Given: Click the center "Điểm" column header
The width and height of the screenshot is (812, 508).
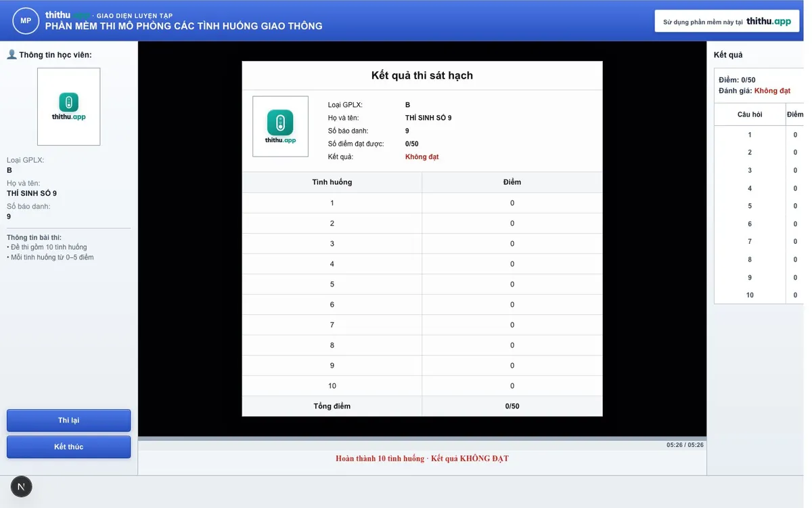Looking at the screenshot, I should tap(512, 182).
